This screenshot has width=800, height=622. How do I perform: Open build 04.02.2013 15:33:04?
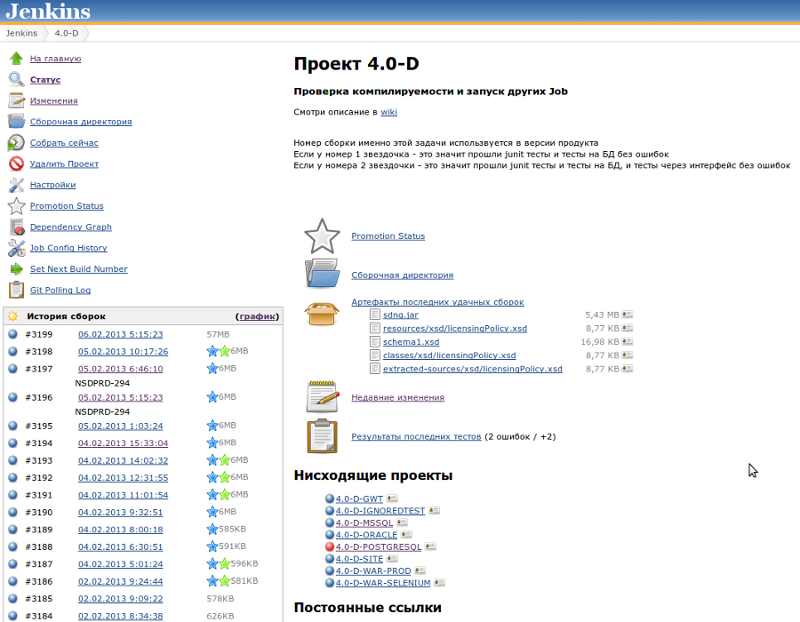point(123,443)
